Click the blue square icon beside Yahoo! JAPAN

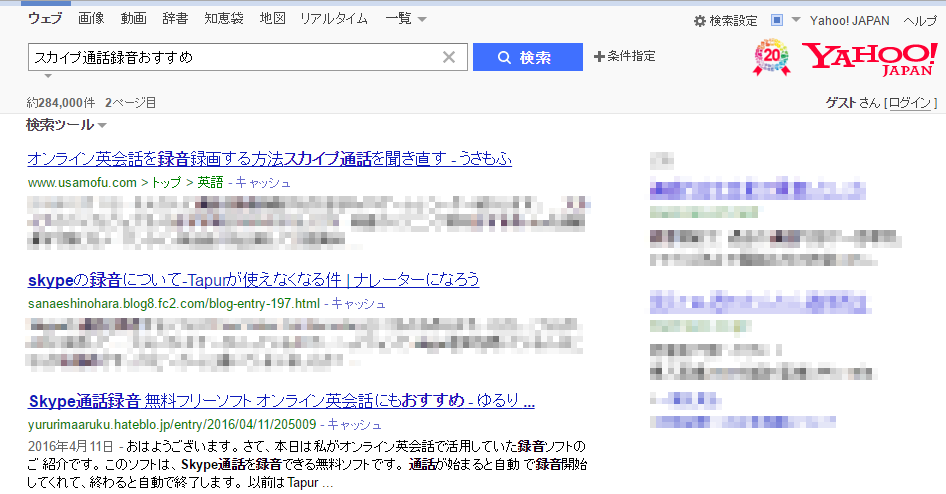(777, 21)
